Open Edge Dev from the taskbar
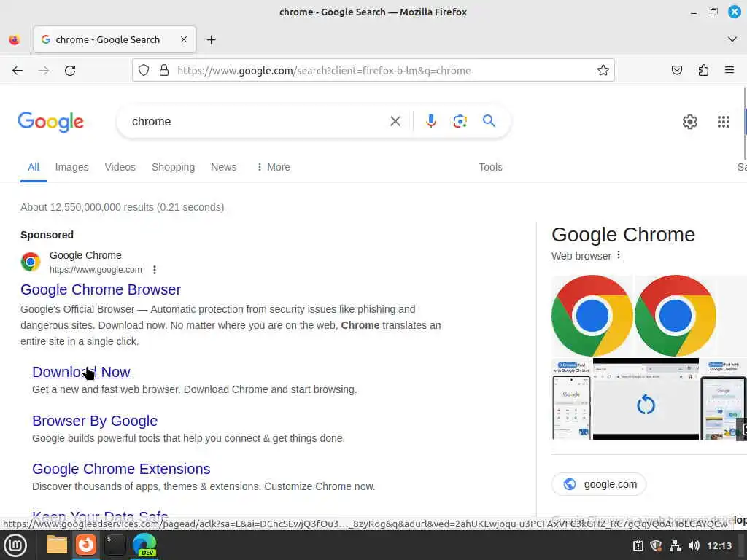Image resolution: width=747 pixels, height=560 pixels. click(x=144, y=545)
